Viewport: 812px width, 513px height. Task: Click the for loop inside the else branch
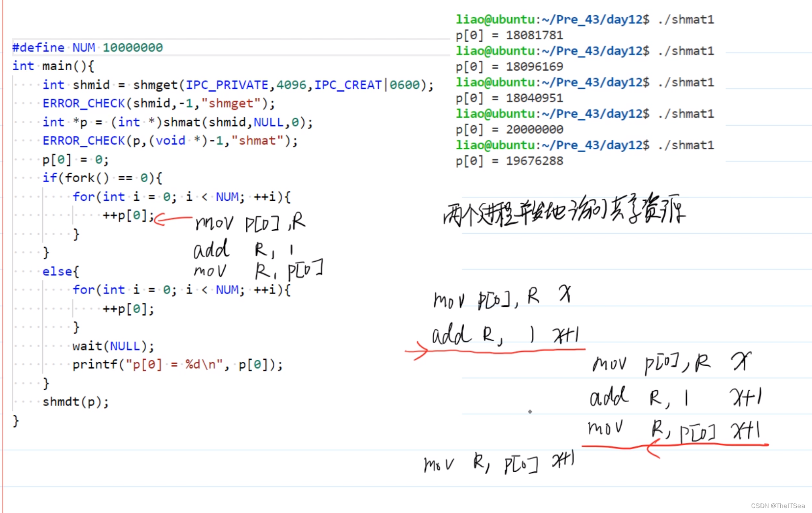click(182, 290)
